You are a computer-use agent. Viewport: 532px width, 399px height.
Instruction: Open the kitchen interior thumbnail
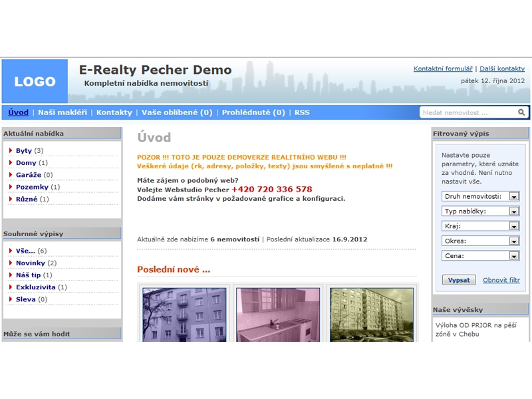(x=278, y=315)
